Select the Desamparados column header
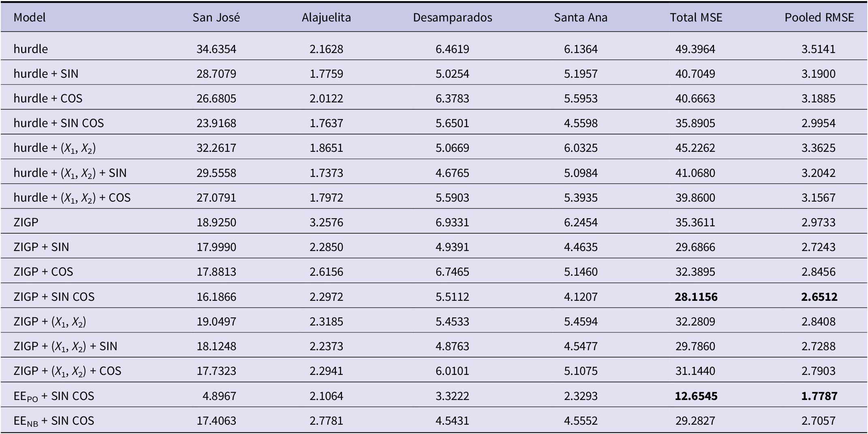 point(452,17)
